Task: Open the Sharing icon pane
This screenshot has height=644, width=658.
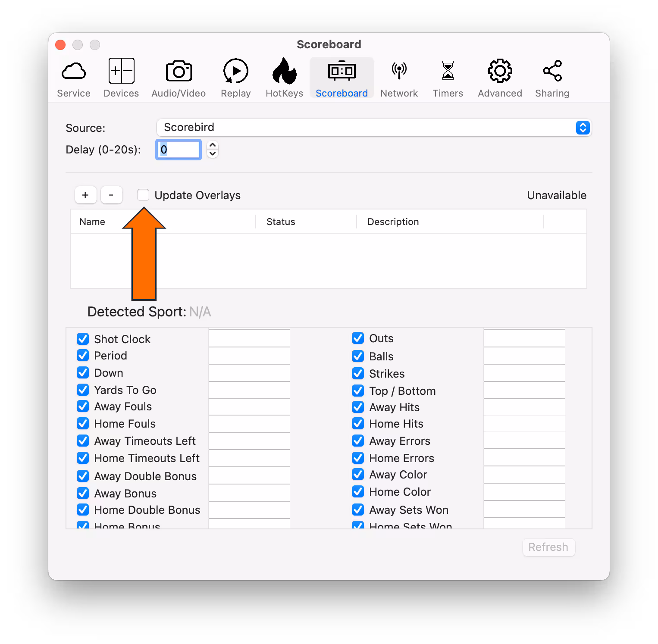Action: point(552,78)
